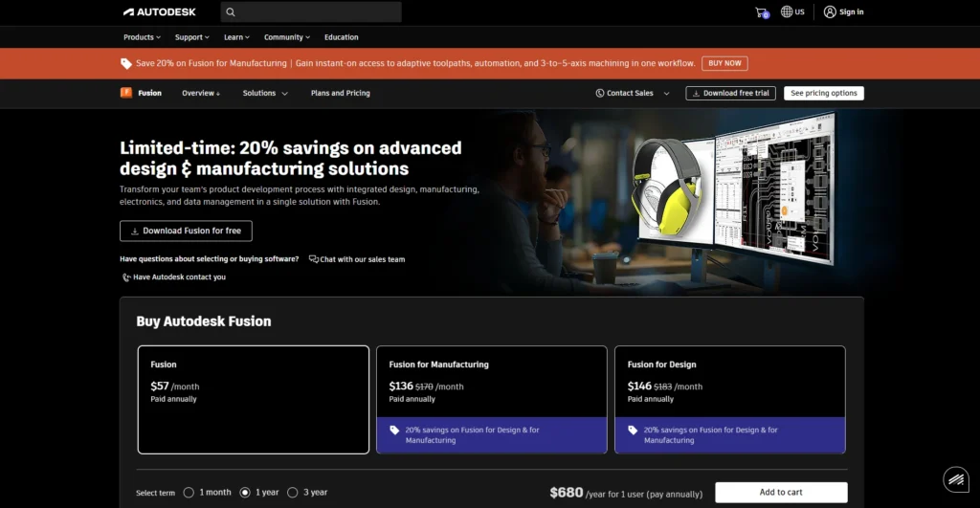Image resolution: width=980 pixels, height=508 pixels.
Task: Click the $136 /month price
Action: 426,387
